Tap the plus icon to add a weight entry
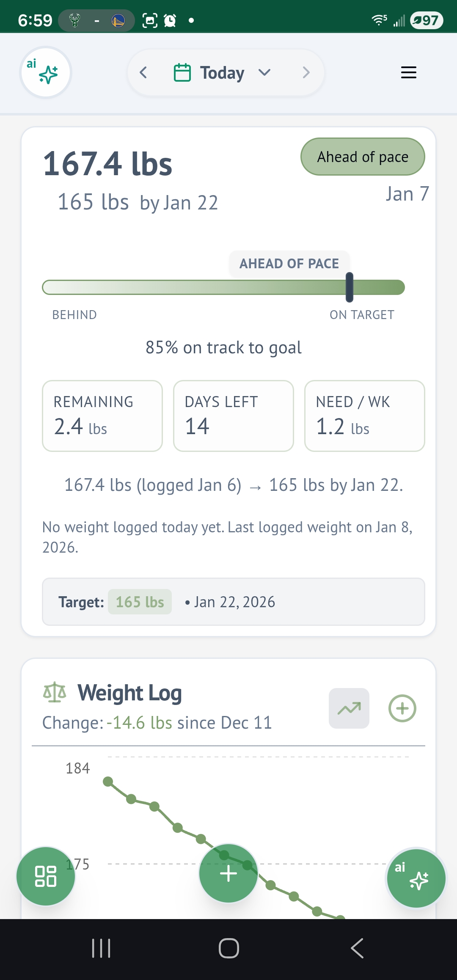This screenshot has width=457, height=980. pos(402,708)
